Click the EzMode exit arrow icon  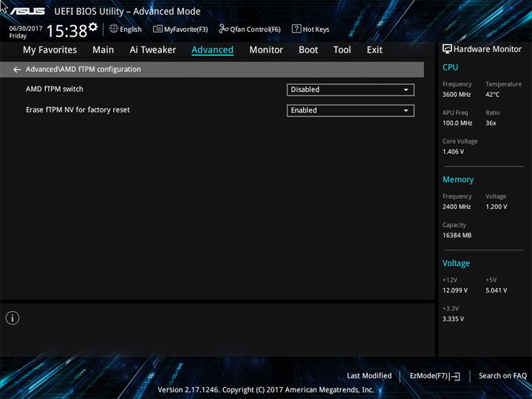point(455,376)
